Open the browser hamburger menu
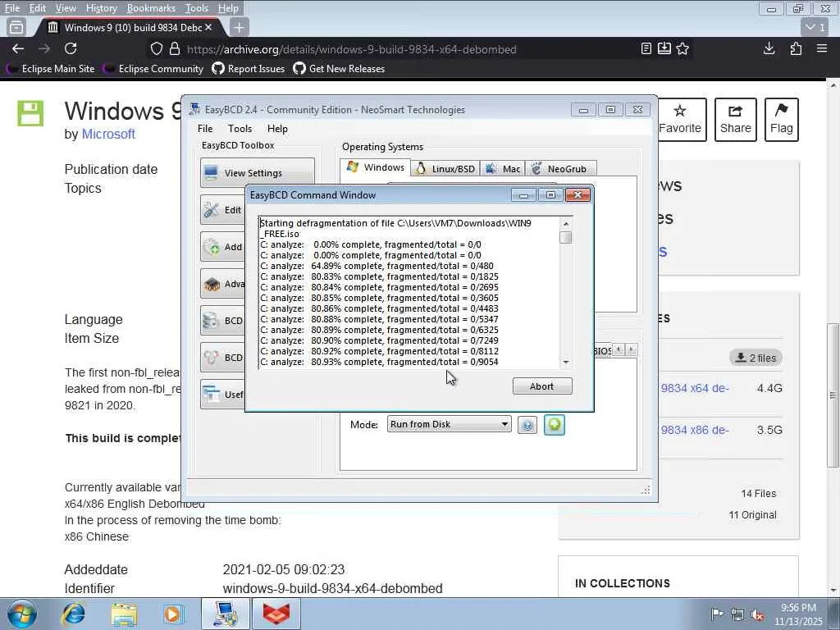This screenshot has width=840, height=630. pos(822,48)
